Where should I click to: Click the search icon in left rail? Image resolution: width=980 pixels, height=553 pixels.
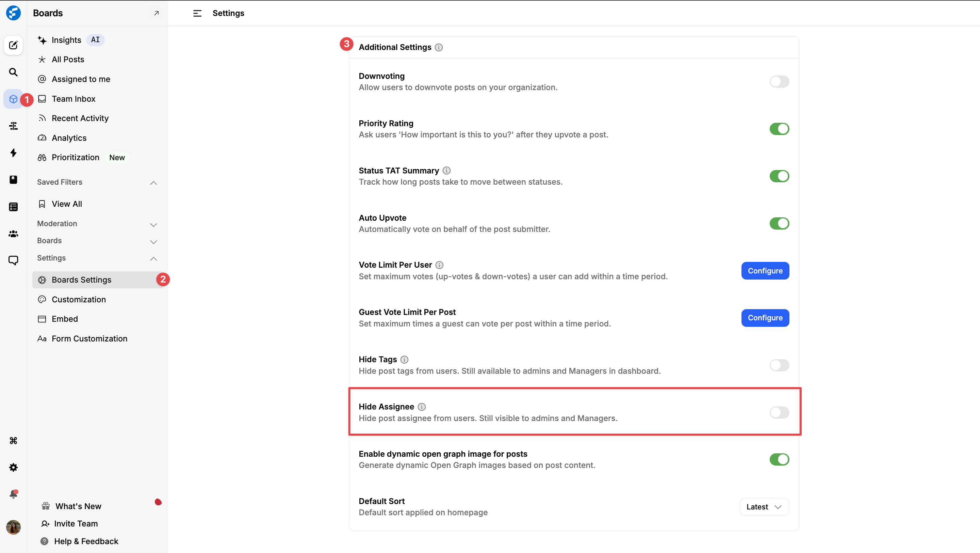pyautogui.click(x=13, y=72)
